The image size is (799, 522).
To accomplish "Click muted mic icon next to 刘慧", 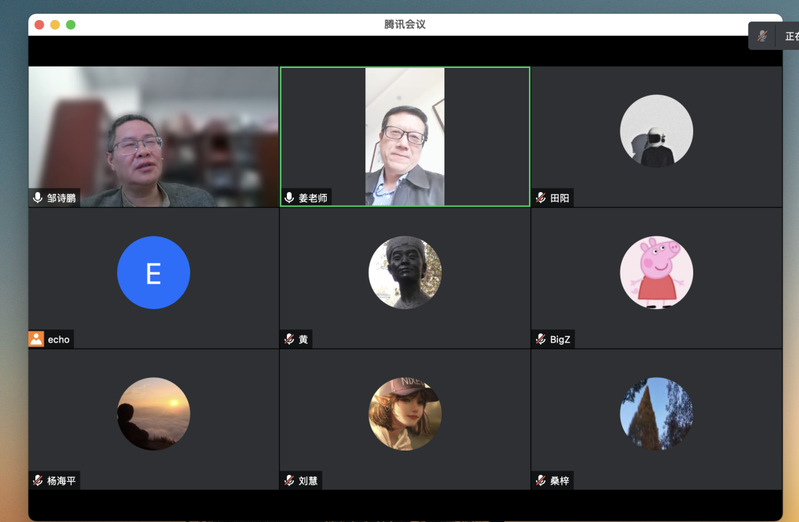I will (x=290, y=481).
